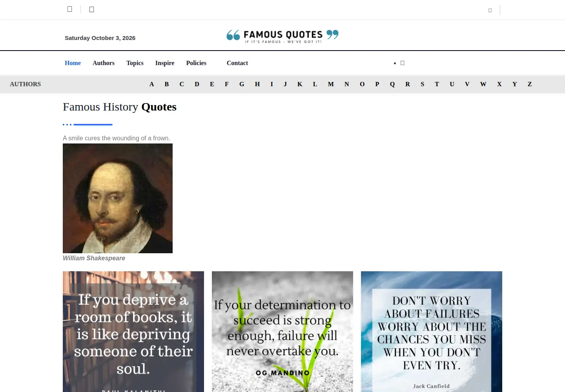
Task: Go to the Home menu item
Action: pos(73,63)
